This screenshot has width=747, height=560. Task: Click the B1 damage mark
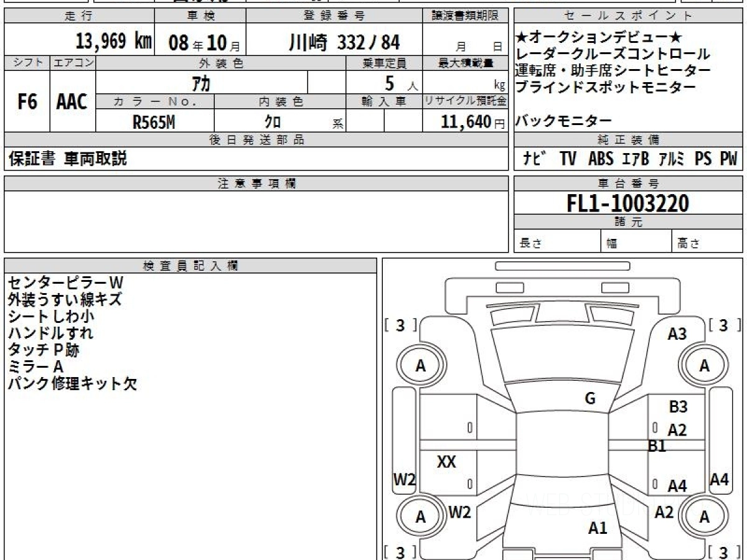[657, 446]
